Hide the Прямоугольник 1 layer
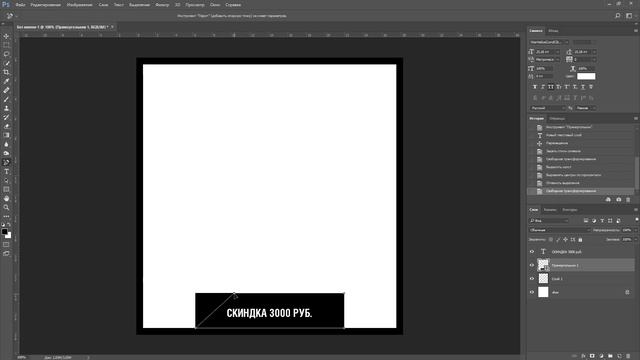Image resolution: width=640 pixels, height=360 pixels. pos(532,265)
